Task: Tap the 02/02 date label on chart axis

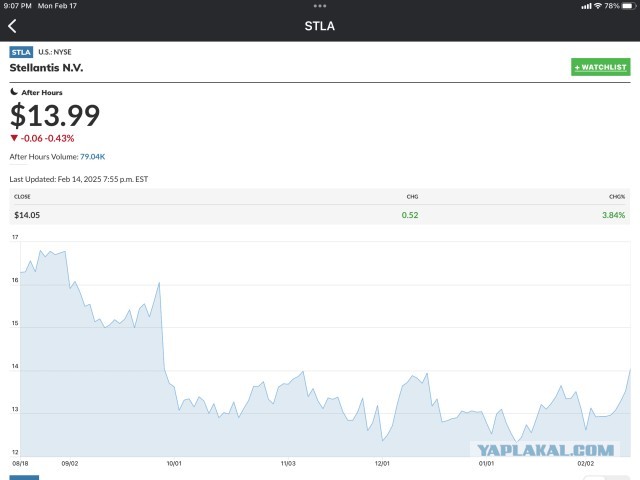Action: tap(586, 464)
